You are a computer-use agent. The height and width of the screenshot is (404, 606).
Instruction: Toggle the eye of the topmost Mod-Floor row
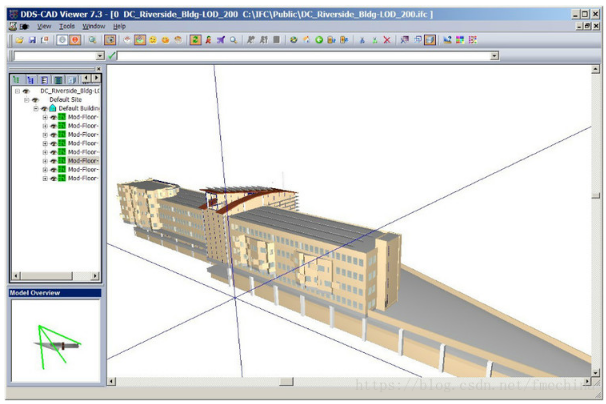(53, 117)
